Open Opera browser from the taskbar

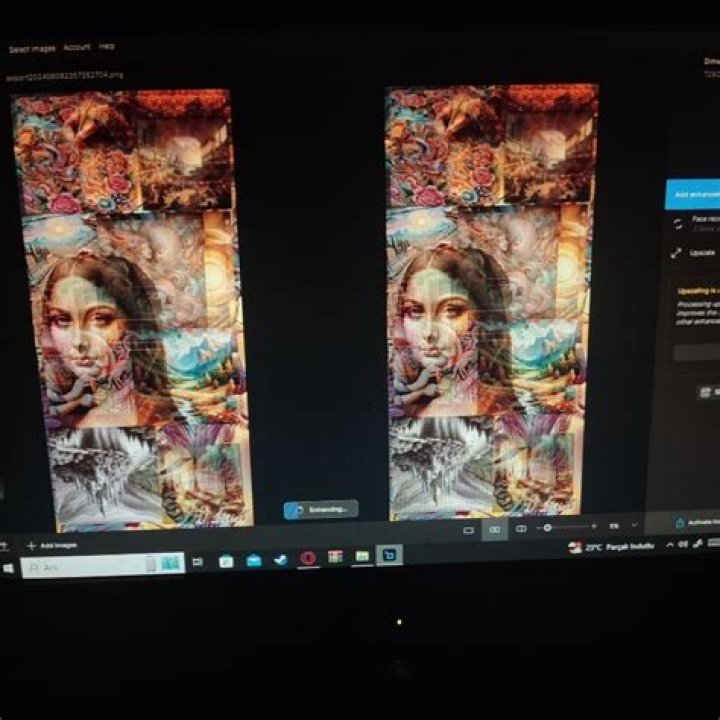point(308,558)
